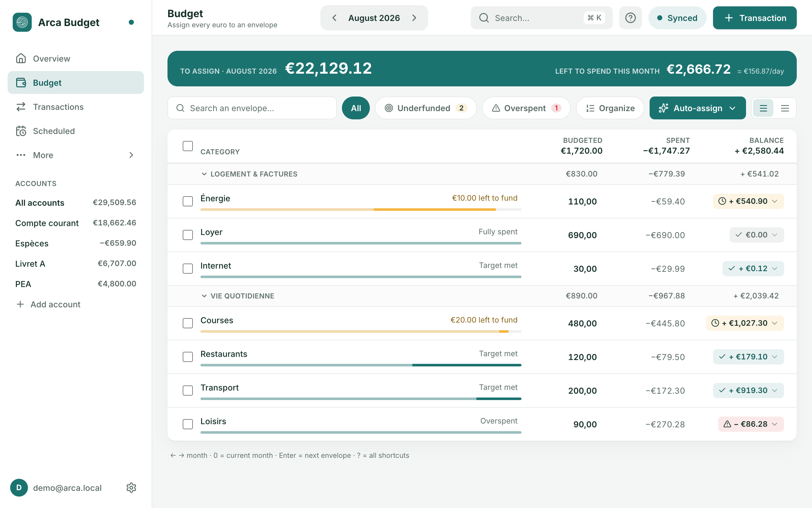Click the plus icon next to Add account

[20, 304]
